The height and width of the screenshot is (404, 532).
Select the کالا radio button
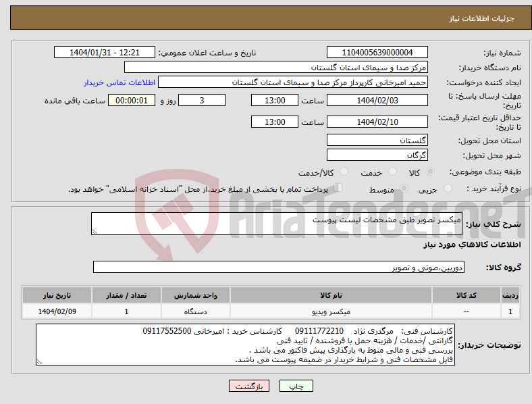click(430, 172)
